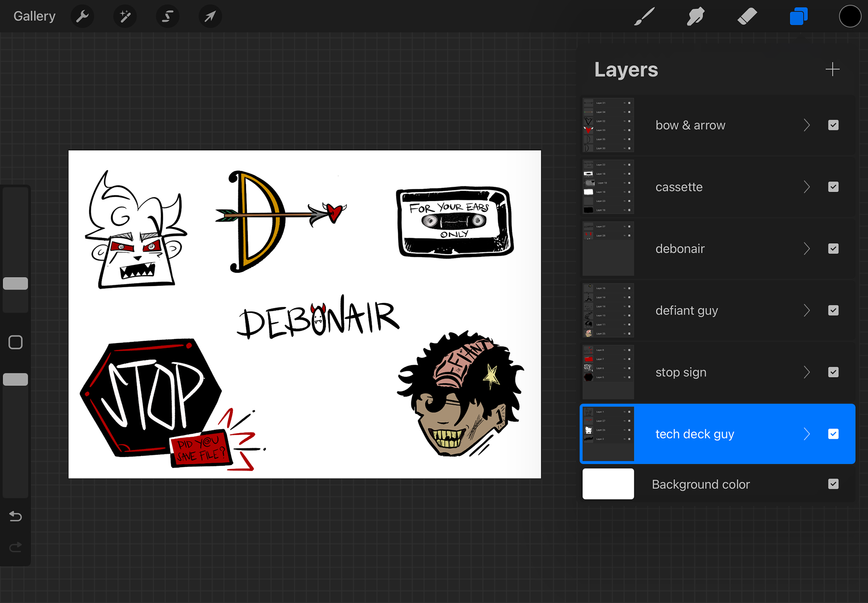
Task: Tap the square modify button in sidebar
Action: tap(15, 342)
